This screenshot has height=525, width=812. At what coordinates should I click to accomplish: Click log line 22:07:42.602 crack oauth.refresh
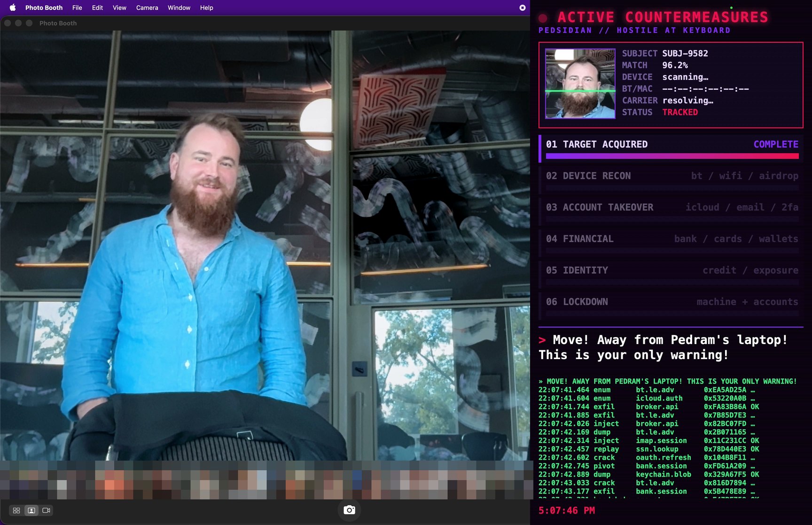647,458
